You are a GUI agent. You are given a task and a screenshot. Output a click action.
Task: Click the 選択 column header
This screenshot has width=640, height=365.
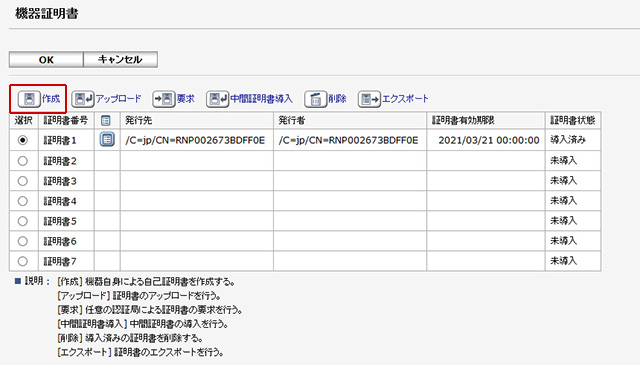(x=24, y=120)
